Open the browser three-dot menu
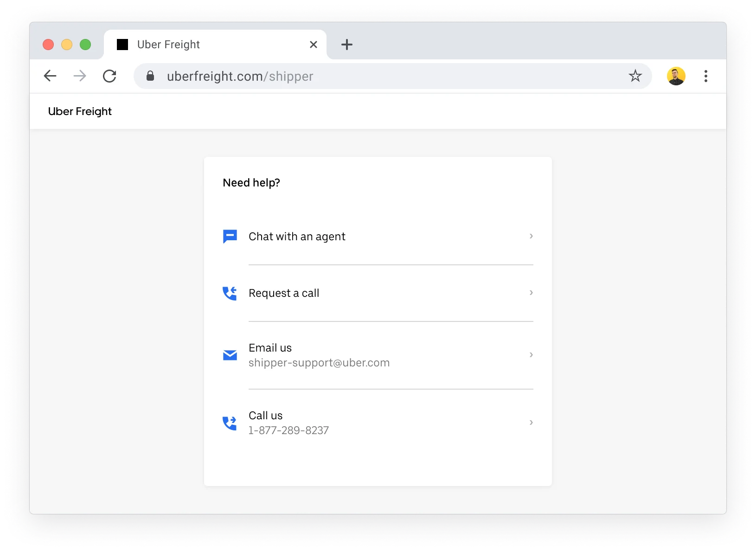Image resolution: width=756 pixels, height=551 pixels. pos(706,76)
